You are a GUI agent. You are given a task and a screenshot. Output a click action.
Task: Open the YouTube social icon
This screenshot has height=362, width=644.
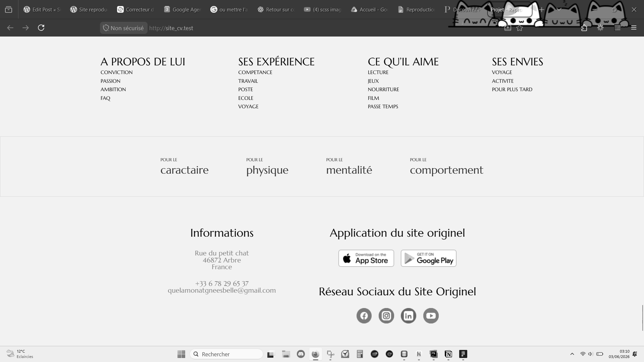pos(431,316)
